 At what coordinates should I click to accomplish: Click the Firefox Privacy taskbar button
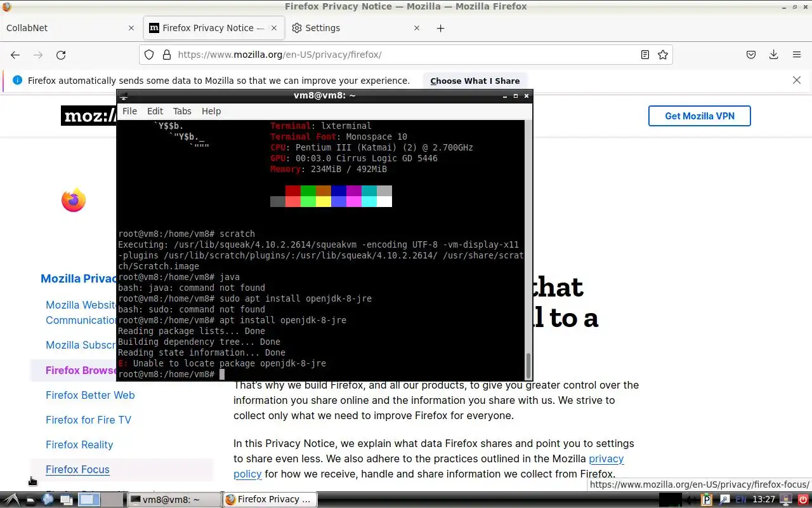[x=270, y=500]
